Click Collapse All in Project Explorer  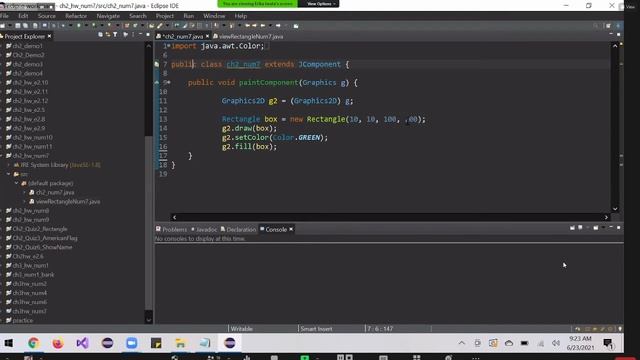click(x=100, y=35)
